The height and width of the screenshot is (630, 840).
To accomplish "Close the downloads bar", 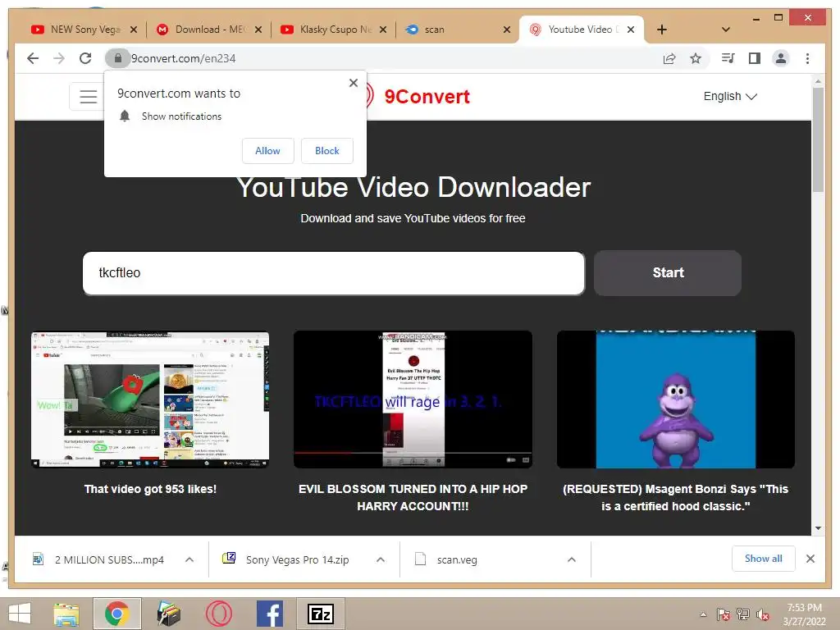I will click(810, 559).
